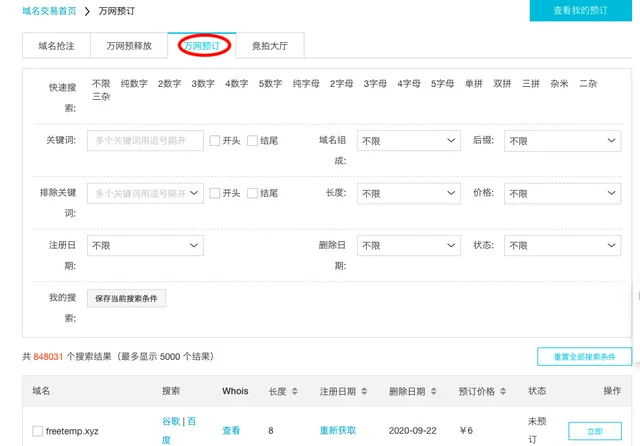Image resolution: width=640 pixels, height=446 pixels.
Task: Click 立即 reserve button for freetemp.xyz
Action: (595, 431)
